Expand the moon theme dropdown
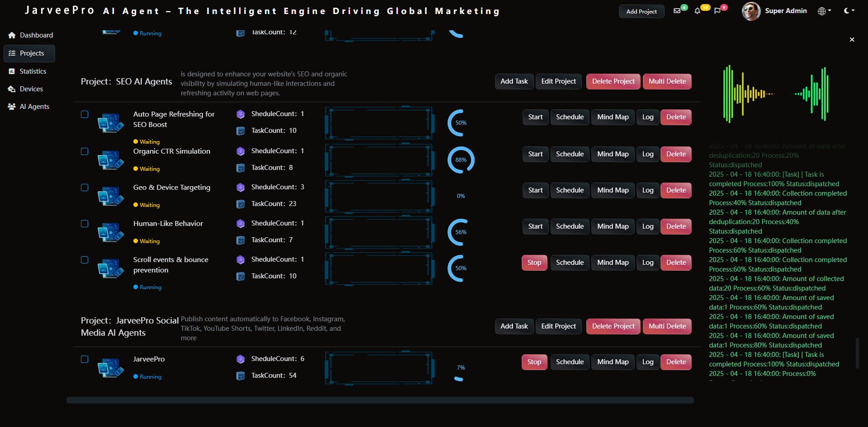Viewport: 868px width, 427px height. click(849, 11)
